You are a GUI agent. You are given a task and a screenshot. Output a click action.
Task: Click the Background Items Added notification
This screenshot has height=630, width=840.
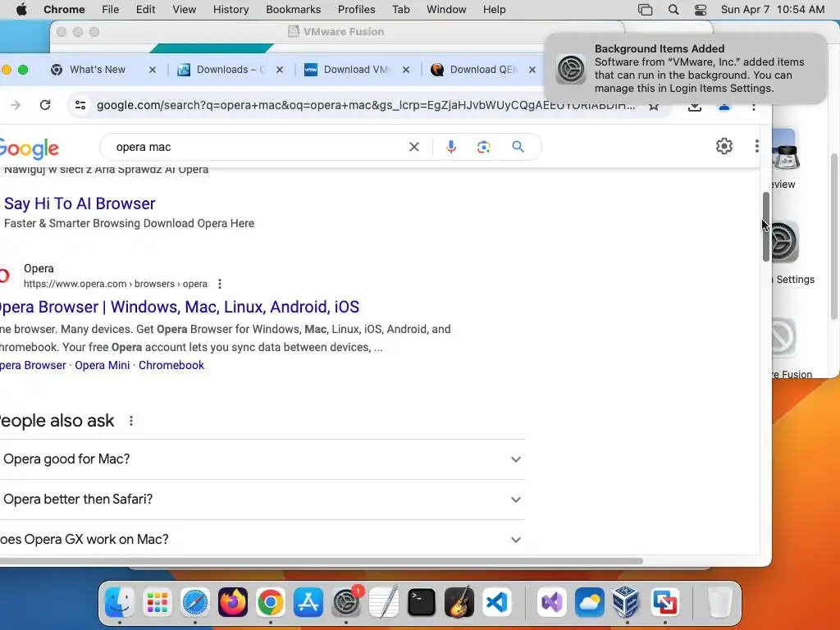[x=685, y=69]
